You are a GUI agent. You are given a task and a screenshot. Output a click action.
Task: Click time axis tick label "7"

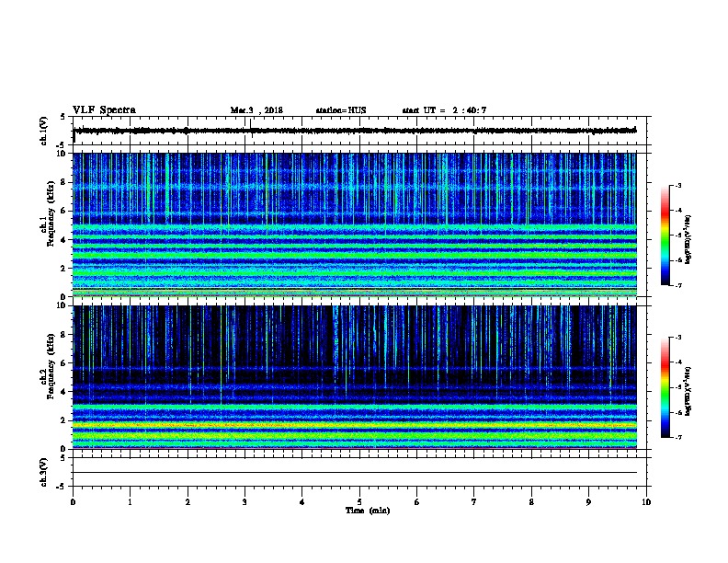(x=474, y=502)
